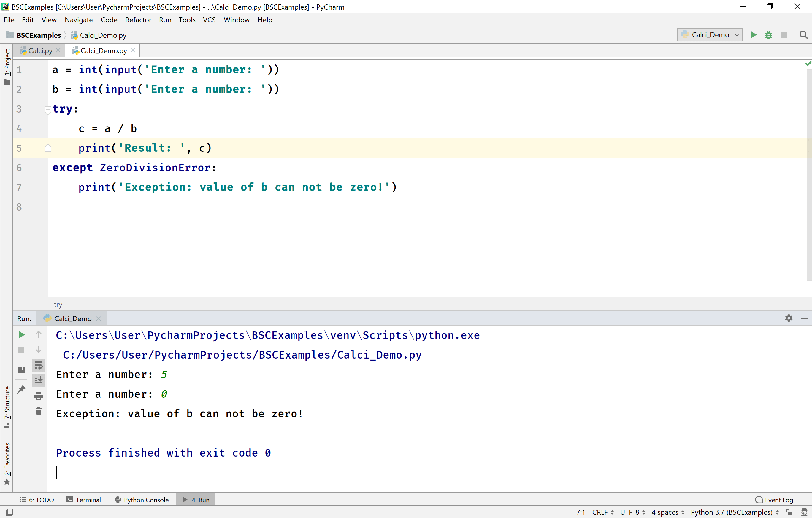The width and height of the screenshot is (812, 518).
Task: Open the Run panel settings gear
Action: [x=789, y=318]
